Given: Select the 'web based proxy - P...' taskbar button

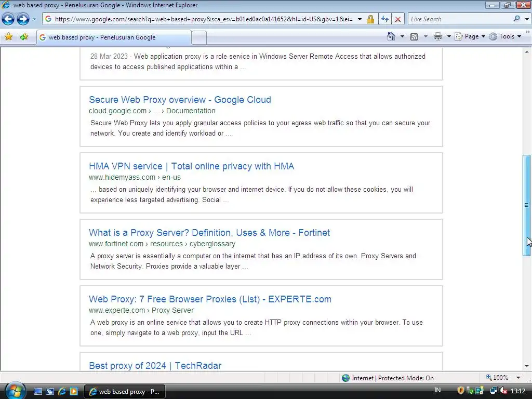Looking at the screenshot, I should click(x=125, y=392).
